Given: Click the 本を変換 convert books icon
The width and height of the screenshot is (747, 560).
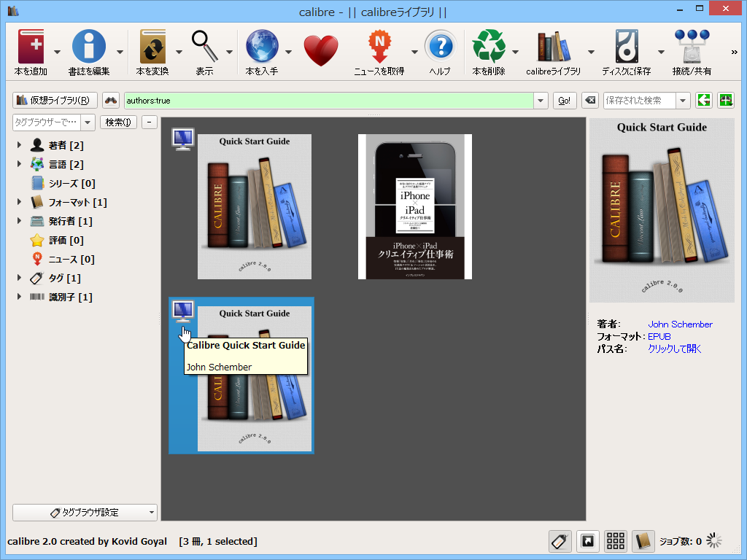Looking at the screenshot, I should [152, 47].
